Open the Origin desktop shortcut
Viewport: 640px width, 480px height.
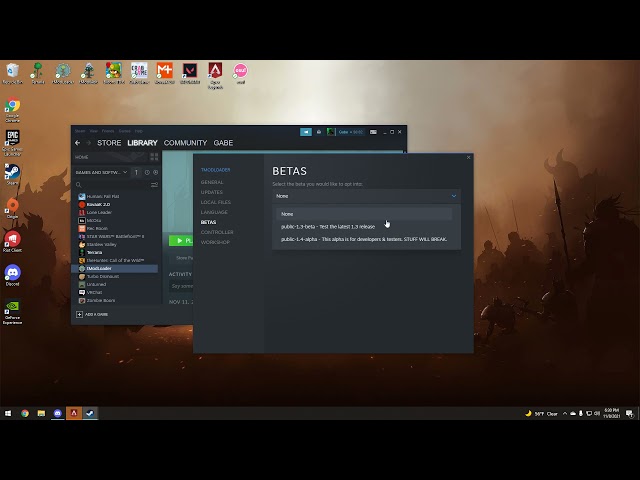coord(12,208)
